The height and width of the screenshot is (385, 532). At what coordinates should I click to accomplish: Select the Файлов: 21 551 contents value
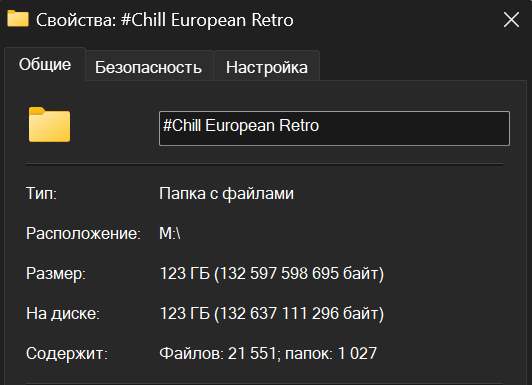pyautogui.click(x=218, y=353)
